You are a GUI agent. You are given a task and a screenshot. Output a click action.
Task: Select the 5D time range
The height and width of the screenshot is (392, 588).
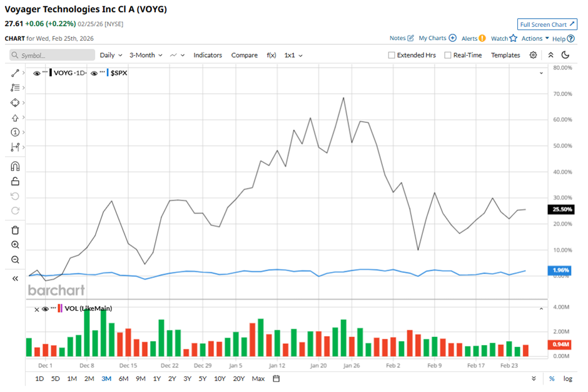(x=55, y=378)
